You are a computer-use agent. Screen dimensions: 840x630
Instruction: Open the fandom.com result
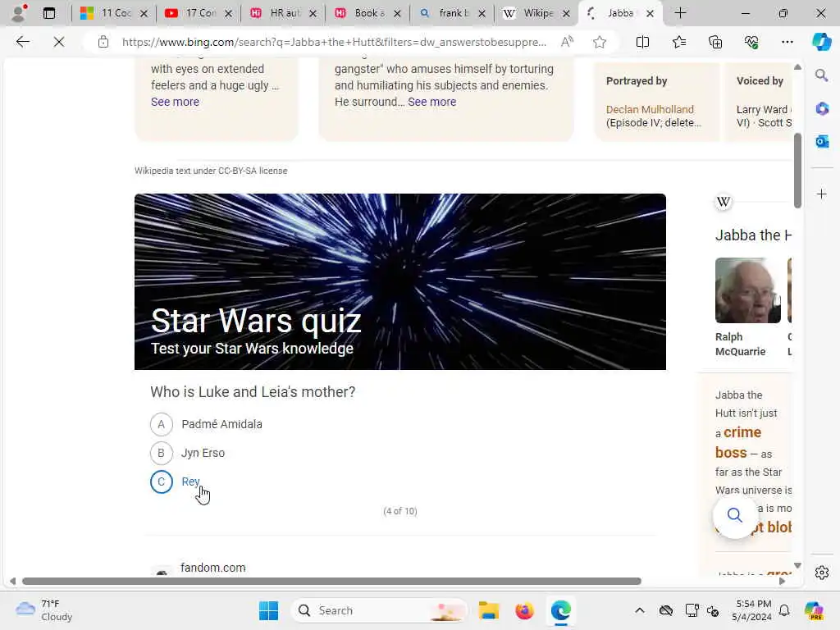click(212, 568)
